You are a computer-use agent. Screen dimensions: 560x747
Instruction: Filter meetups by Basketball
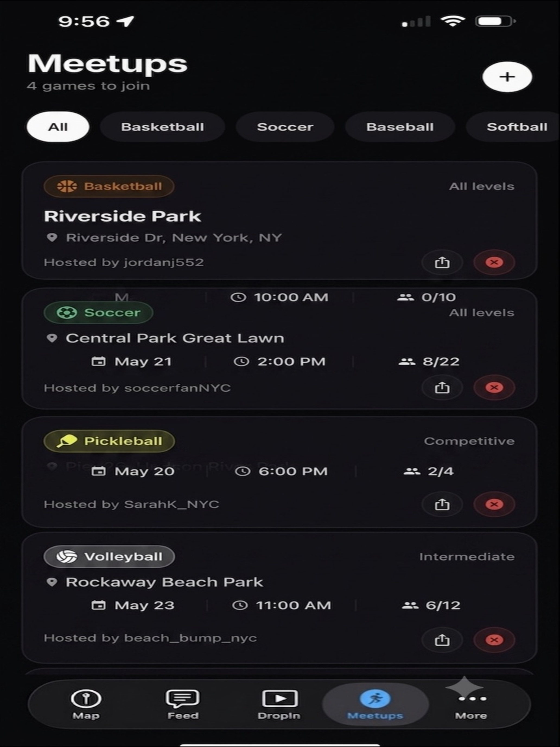click(x=162, y=127)
